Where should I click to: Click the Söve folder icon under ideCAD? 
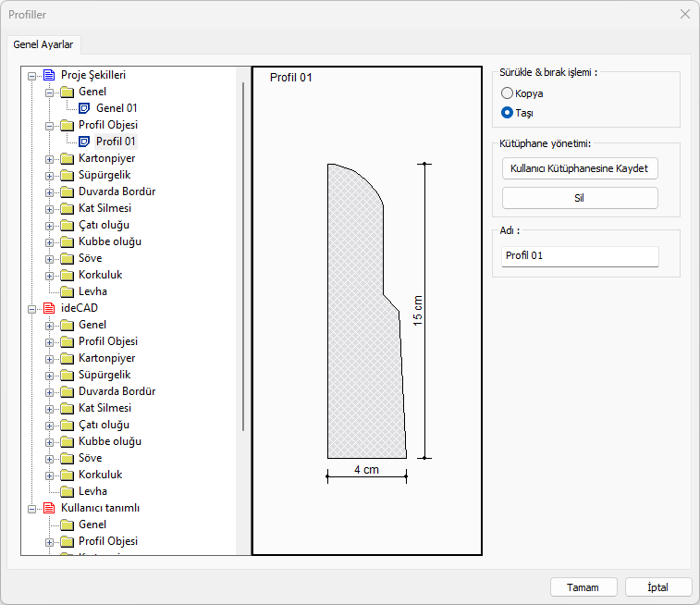click(67, 458)
